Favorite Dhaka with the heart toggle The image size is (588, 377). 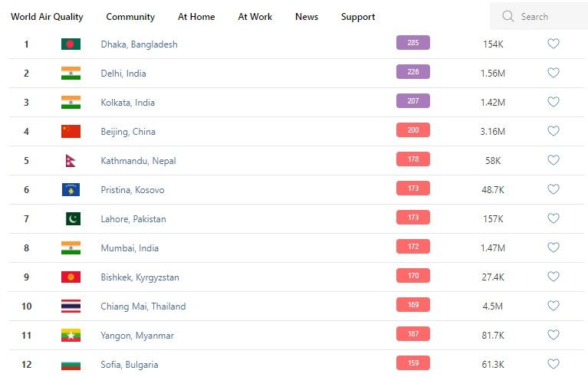(554, 44)
